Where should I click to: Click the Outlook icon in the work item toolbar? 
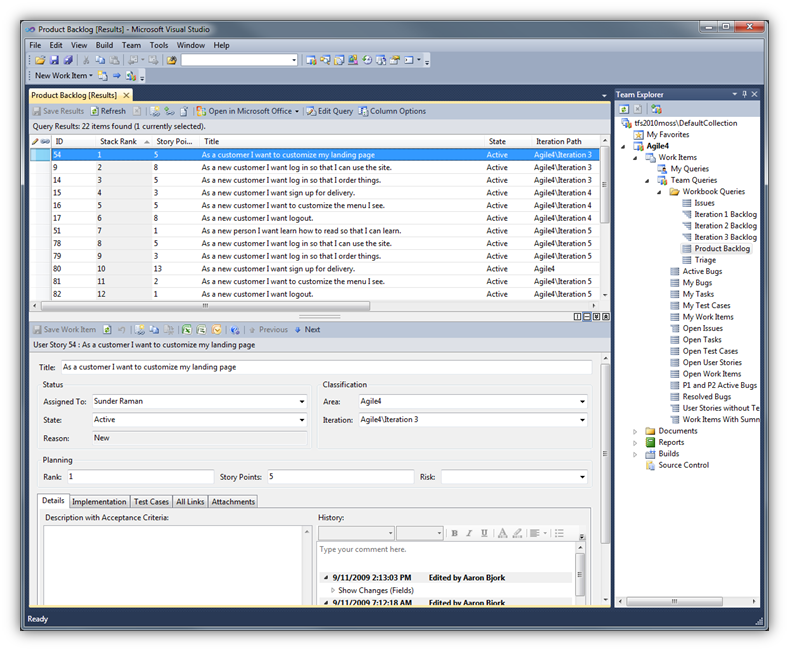pos(216,330)
